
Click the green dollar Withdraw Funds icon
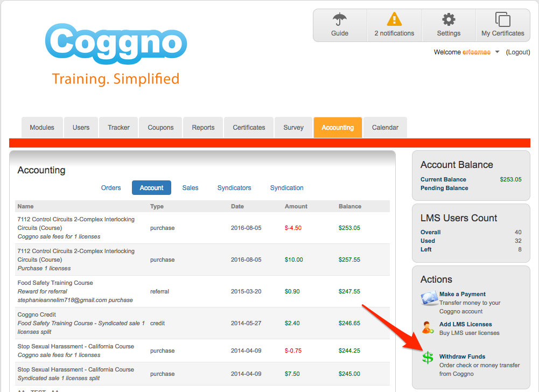click(428, 358)
